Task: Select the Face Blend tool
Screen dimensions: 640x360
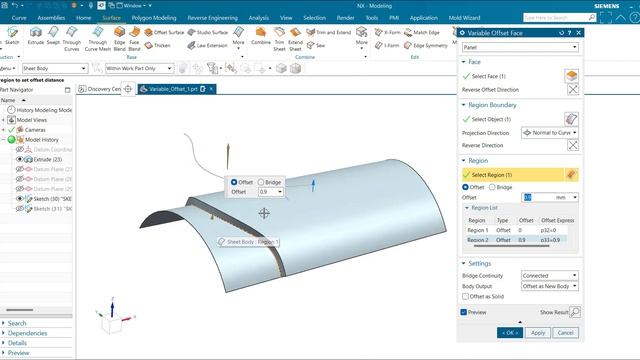Action: [134, 39]
